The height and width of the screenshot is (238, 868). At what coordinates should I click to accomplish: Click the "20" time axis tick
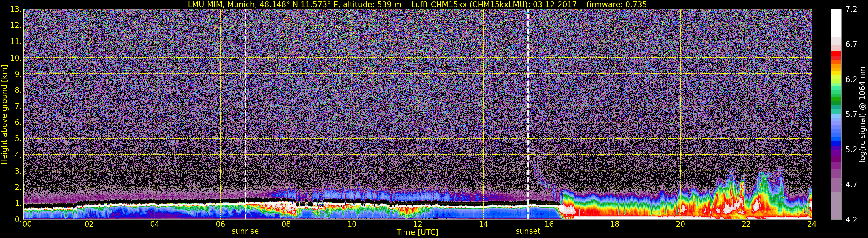pyautogui.click(x=680, y=224)
